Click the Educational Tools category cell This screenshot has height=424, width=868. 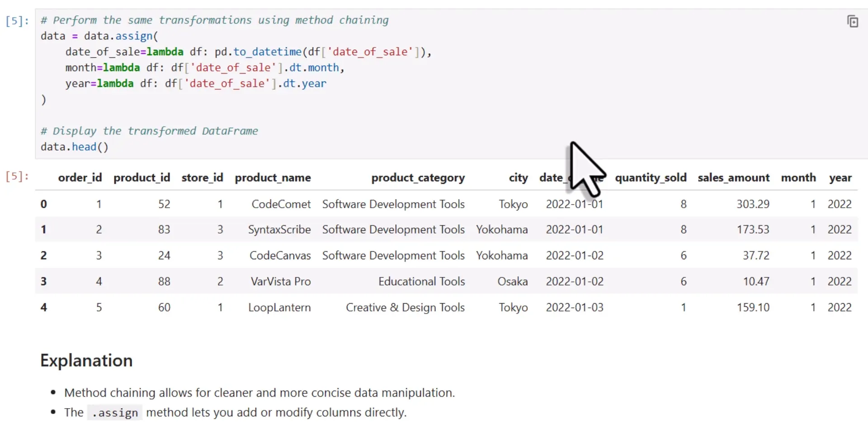pos(421,281)
